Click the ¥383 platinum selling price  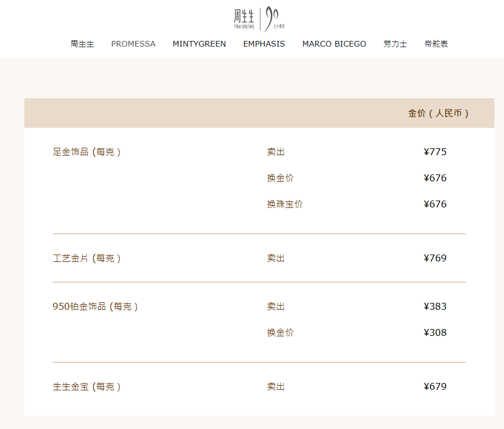click(435, 306)
